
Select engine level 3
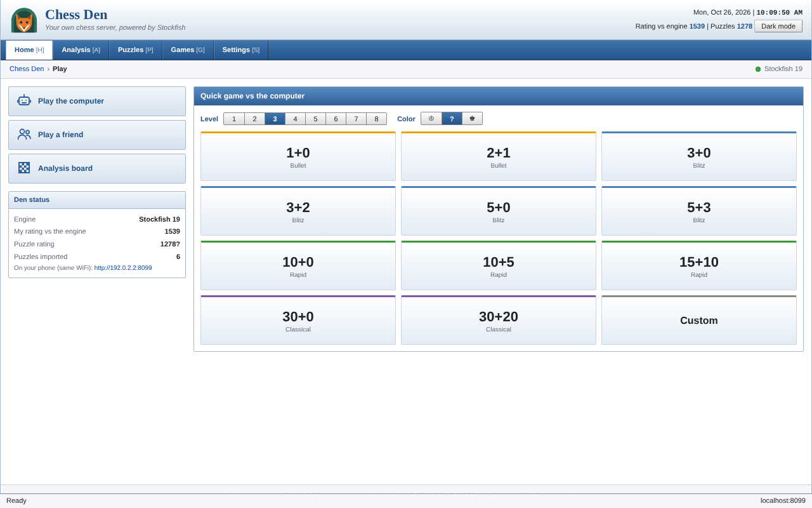(x=275, y=119)
